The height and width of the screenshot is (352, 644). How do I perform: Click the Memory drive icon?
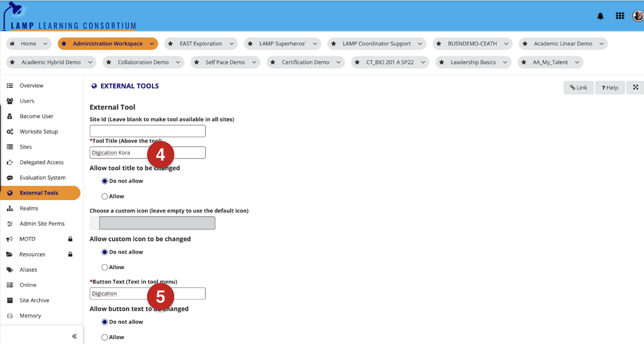tap(10, 316)
